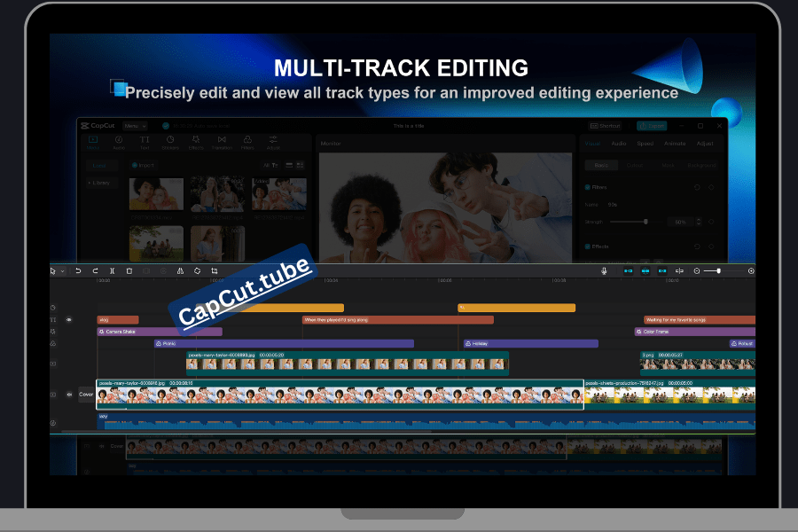Open the Filters tab in top toolbar
Screen dimensions: 798x532
pyautogui.click(x=247, y=143)
